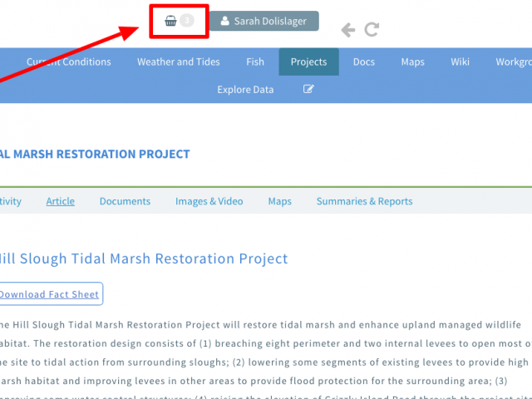Open the Sarah Dolislager user menu

[264, 21]
